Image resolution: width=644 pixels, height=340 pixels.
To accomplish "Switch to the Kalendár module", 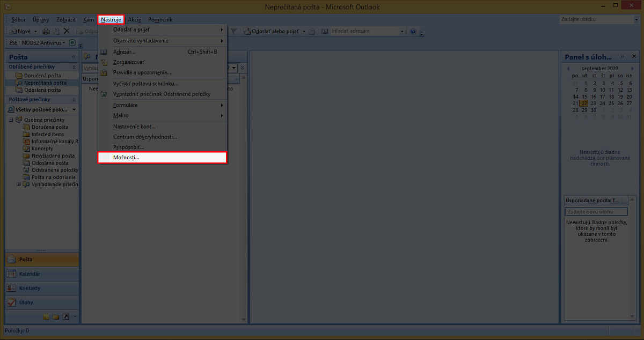I will click(42, 274).
